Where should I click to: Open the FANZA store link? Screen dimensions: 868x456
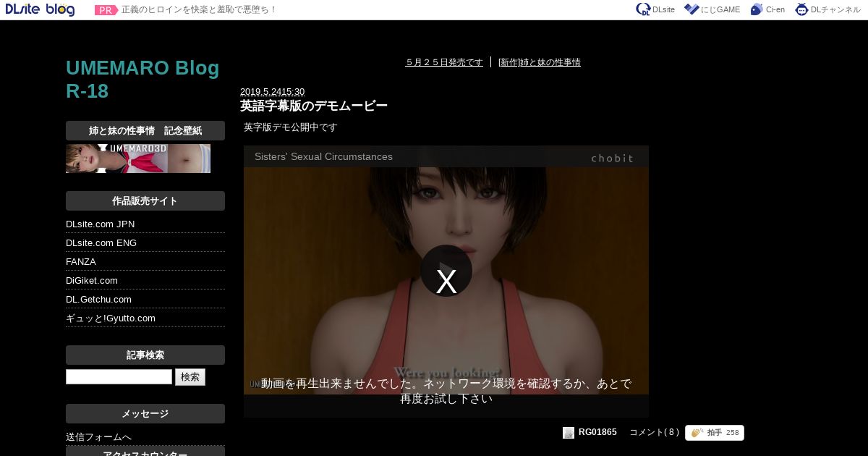(81, 262)
